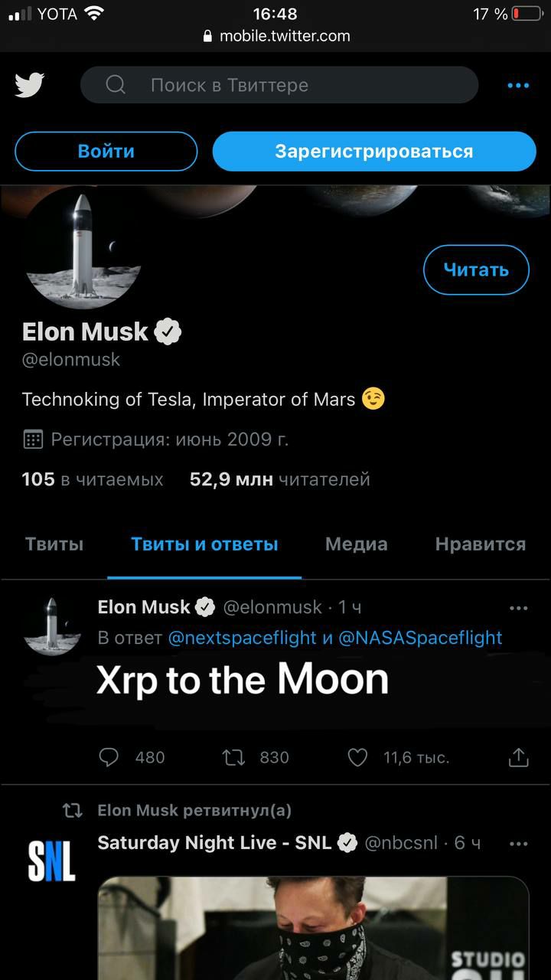Open Xrp tweet's three-dot options

(x=518, y=608)
